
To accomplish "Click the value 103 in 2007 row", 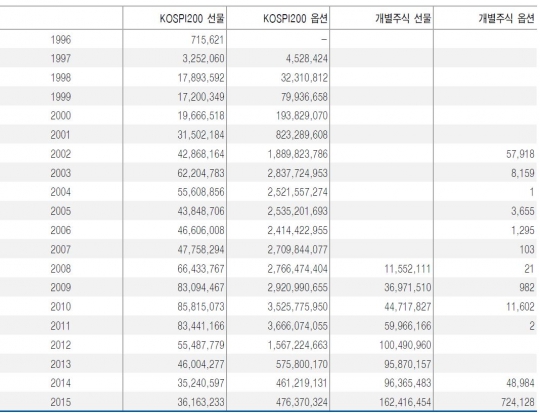I will pyautogui.click(x=527, y=250).
